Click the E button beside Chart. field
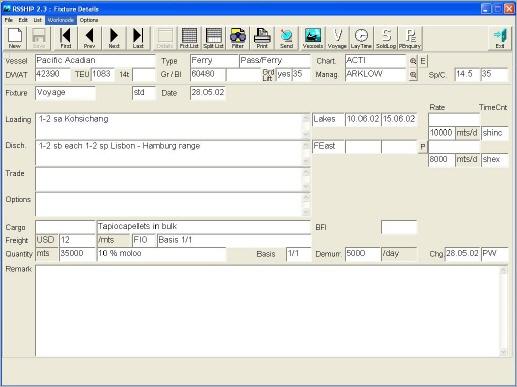517x387 pixels. pos(423,61)
